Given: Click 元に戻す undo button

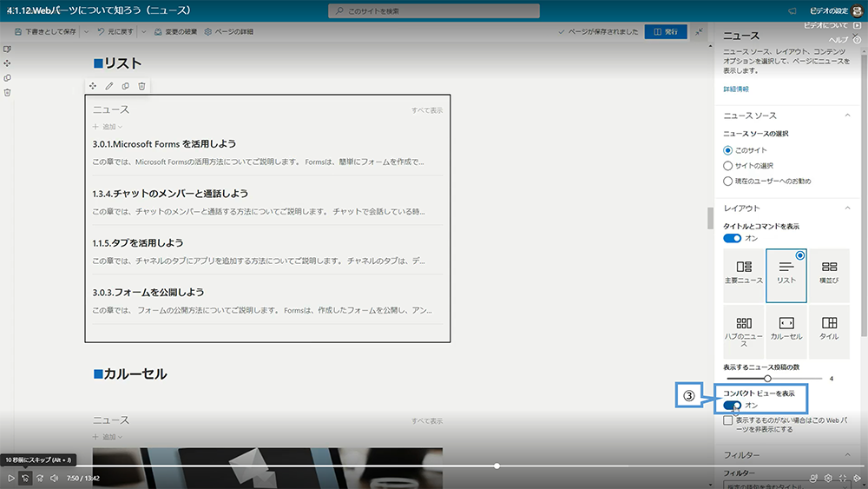Looking at the screenshot, I should coord(115,31).
